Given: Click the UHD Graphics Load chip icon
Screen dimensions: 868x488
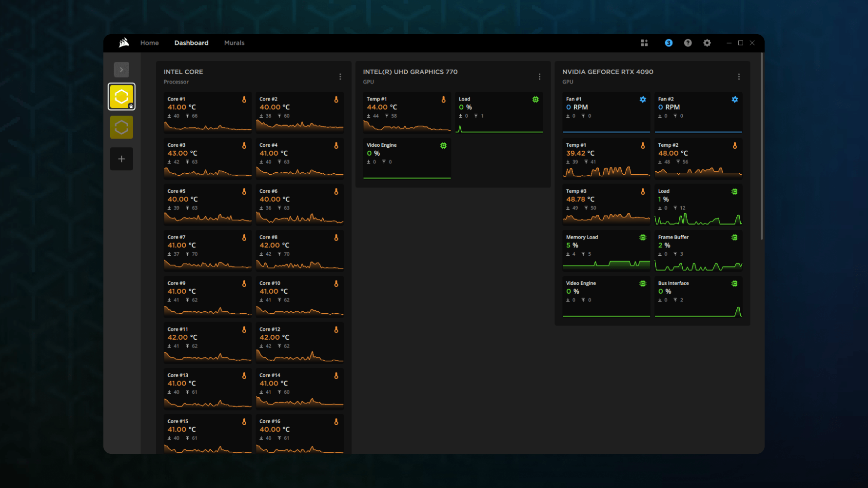Looking at the screenshot, I should click(535, 100).
